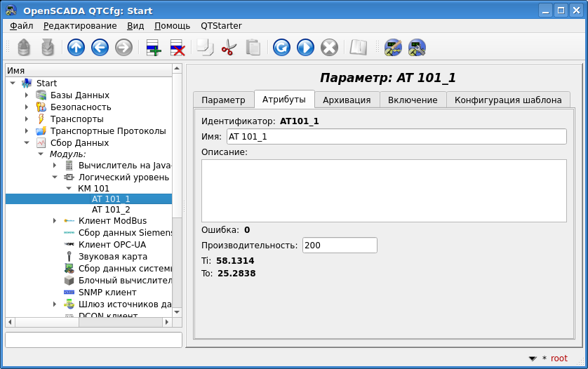
Task: Click the Cut scissors icon
Action: click(x=229, y=48)
